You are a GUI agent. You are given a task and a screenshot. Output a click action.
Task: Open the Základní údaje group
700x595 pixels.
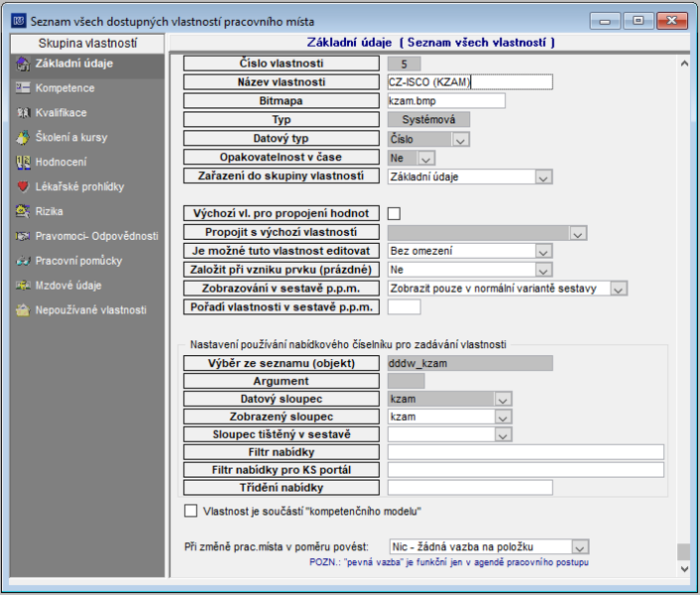pos(74,63)
